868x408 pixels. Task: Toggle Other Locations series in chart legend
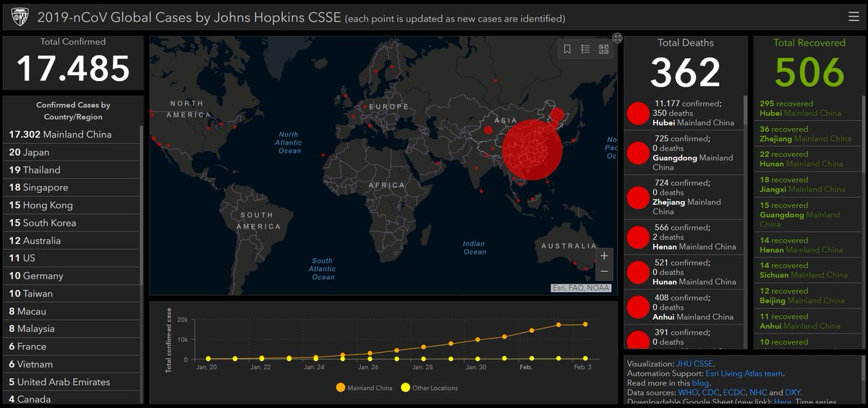429,388
